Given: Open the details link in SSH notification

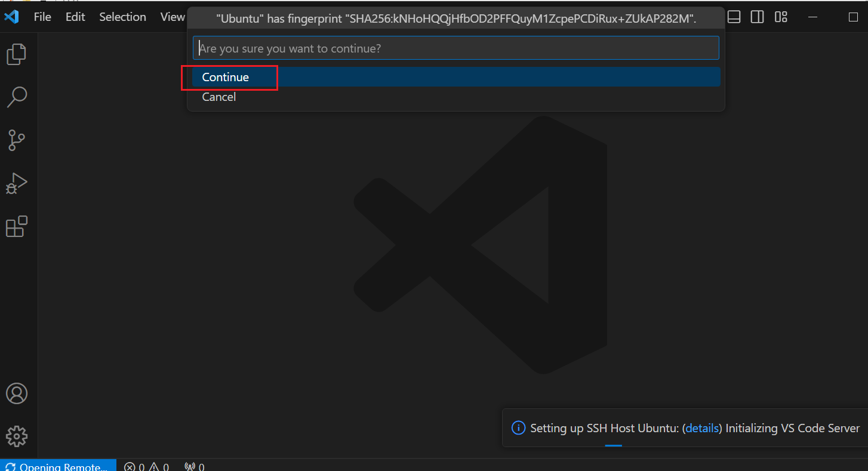Looking at the screenshot, I should click(702, 428).
